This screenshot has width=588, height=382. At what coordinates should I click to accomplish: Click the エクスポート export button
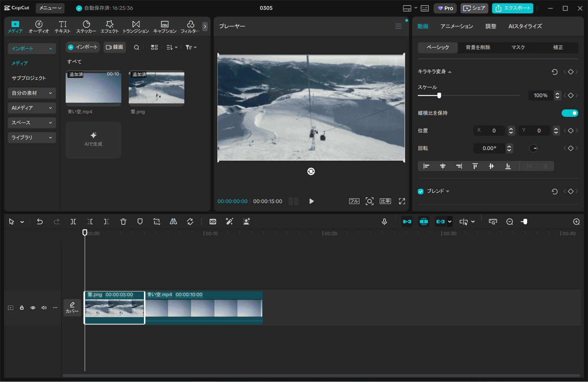(x=512, y=8)
